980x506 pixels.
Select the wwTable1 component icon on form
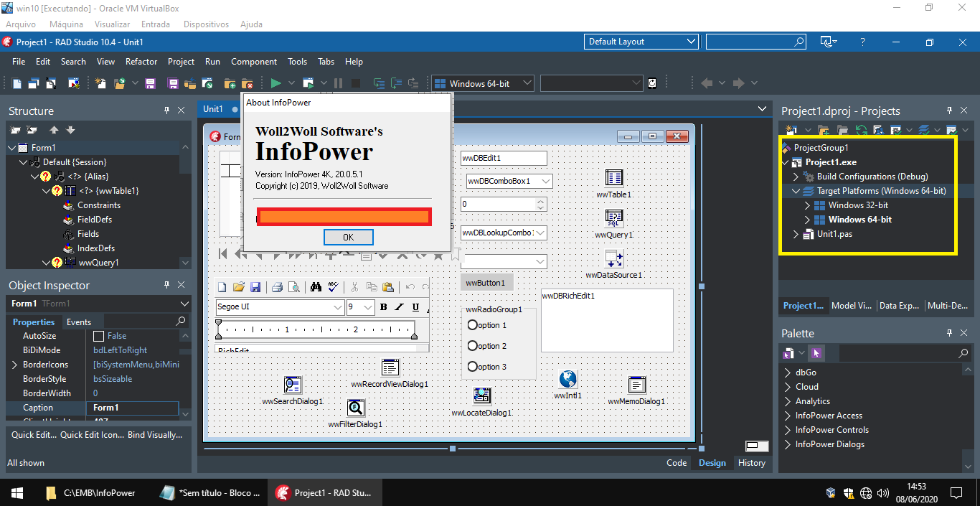tap(613, 177)
